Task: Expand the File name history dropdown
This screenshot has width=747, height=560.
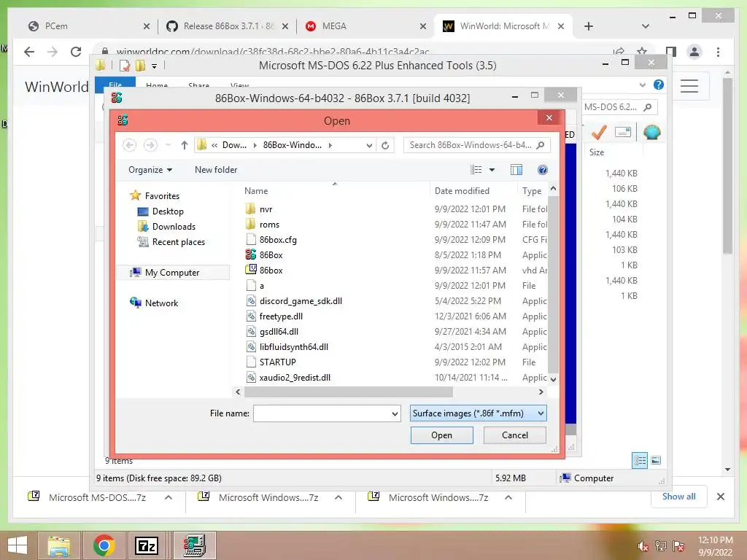Action: click(x=395, y=413)
